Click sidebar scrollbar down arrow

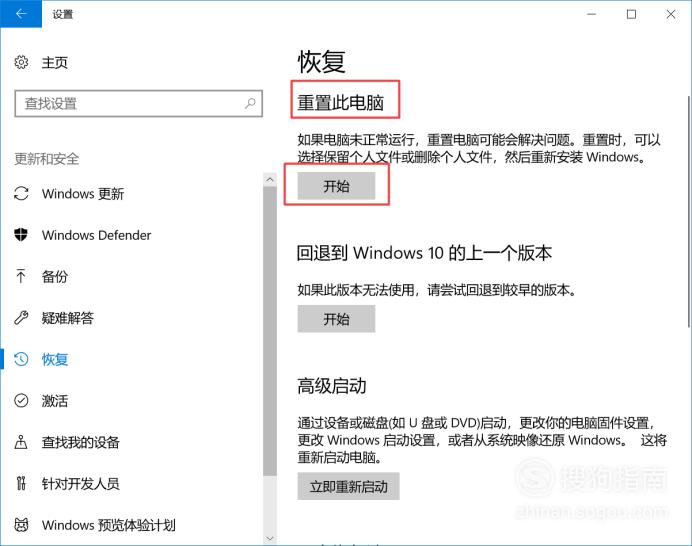coord(270,538)
